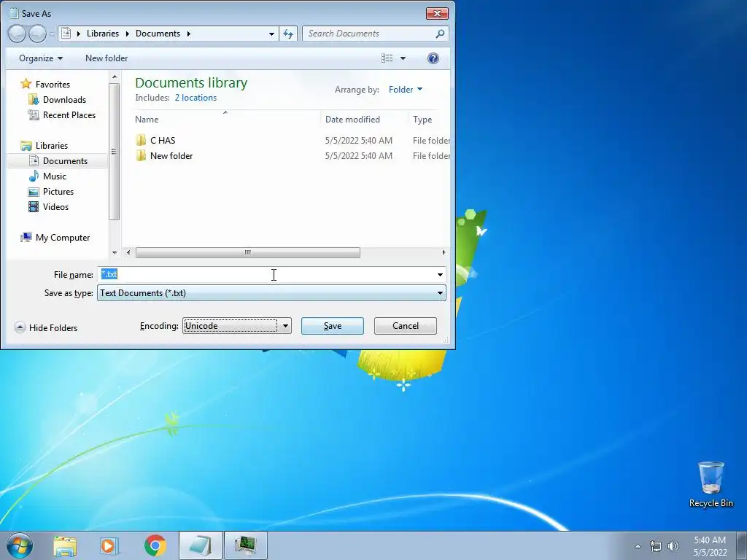Click the navigation pane vertical scrollbar thumb
Screen dimensions: 747x560
click(114, 152)
